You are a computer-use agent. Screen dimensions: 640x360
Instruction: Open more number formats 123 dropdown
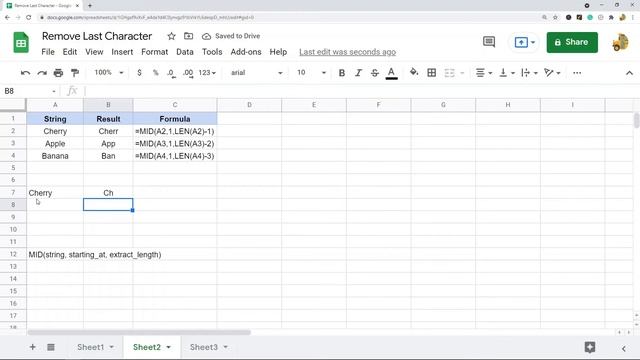(x=207, y=73)
